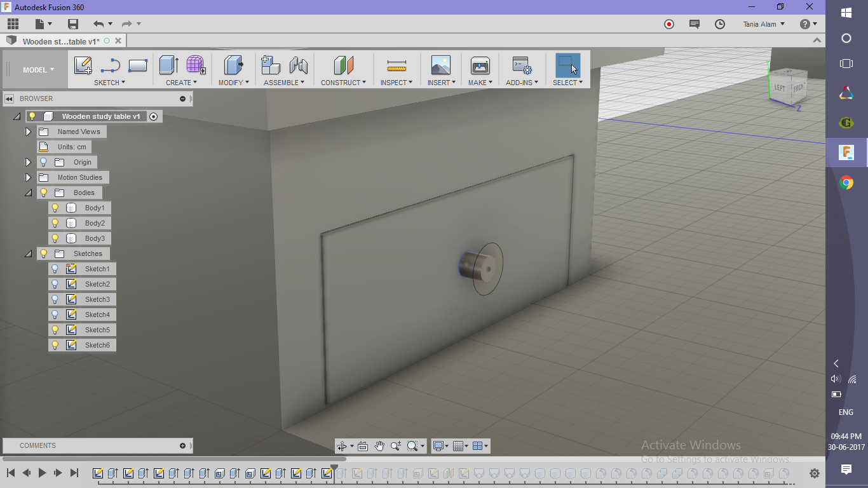Open the Display Settings dropdown
Screen dimensions: 868x488
(440, 446)
